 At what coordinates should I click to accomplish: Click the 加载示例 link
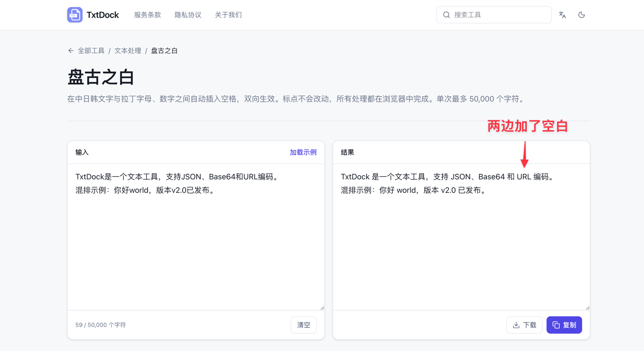pos(303,153)
